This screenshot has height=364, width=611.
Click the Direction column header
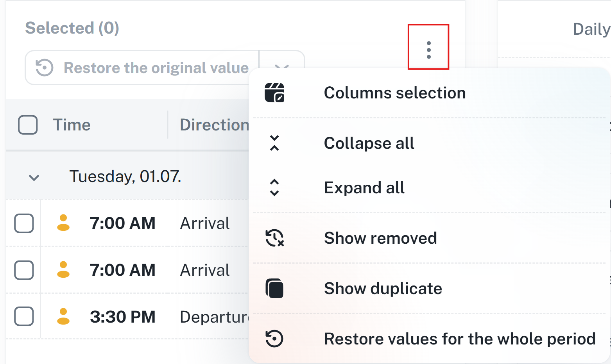214,125
